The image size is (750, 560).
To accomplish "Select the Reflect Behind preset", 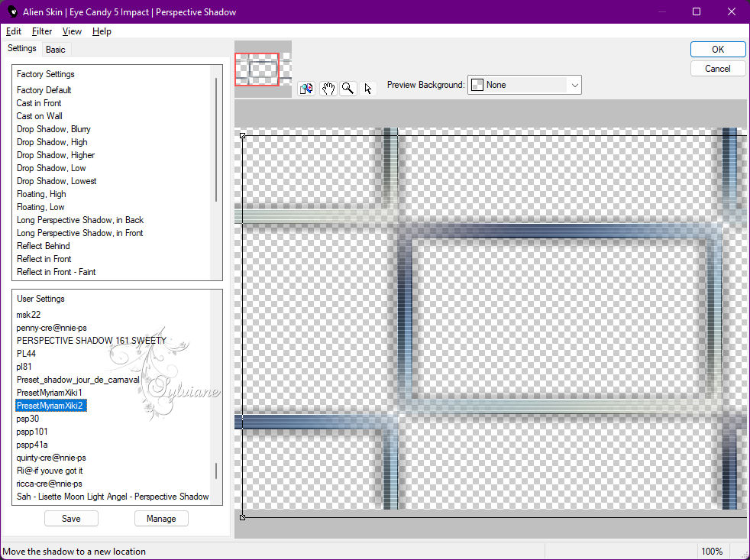I will (x=43, y=245).
